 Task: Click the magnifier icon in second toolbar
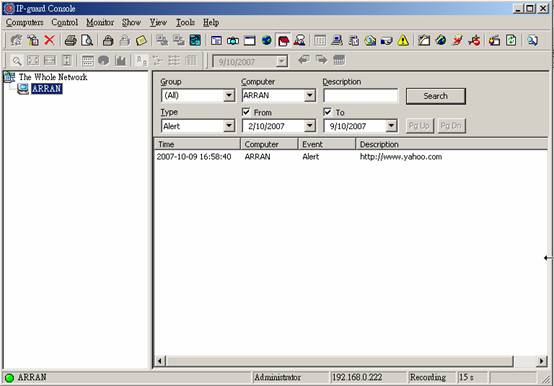coord(16,61)
